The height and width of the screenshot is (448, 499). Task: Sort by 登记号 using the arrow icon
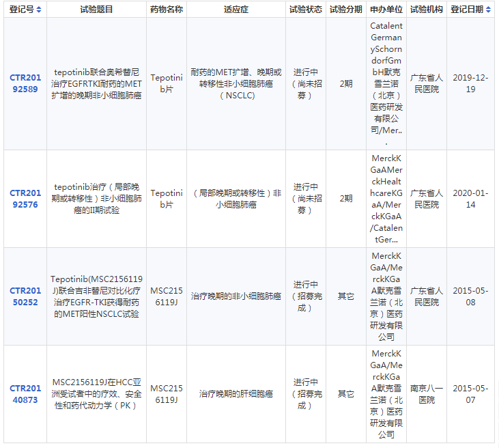coord(38,10)
